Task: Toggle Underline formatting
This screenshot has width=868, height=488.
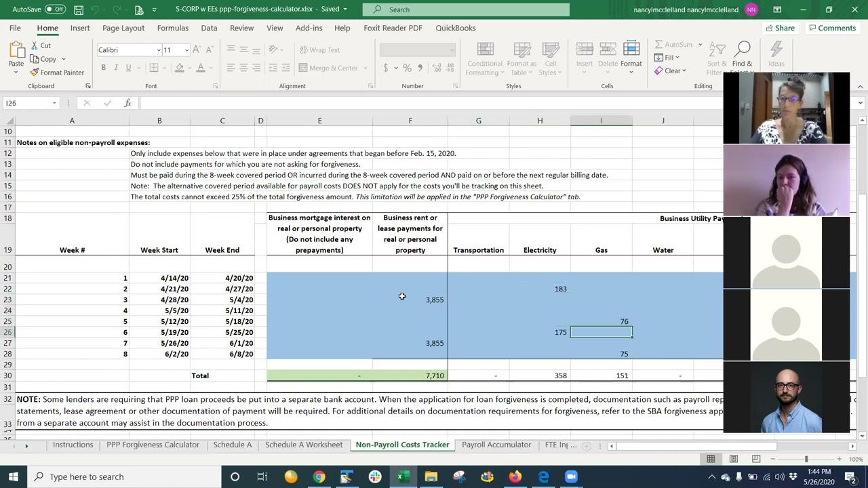Action: 128,68
